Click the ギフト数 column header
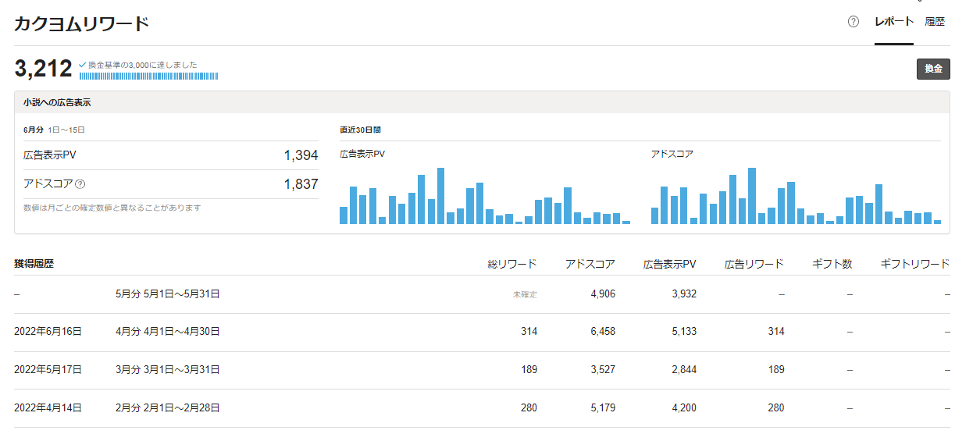This screenshot has width=980, height=434. click(832, 264)
